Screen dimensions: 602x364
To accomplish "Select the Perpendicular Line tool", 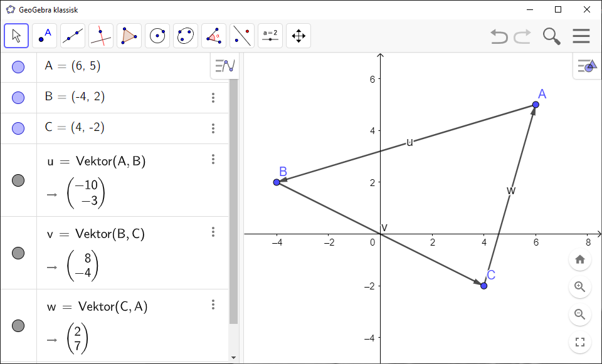I will [101, 36].
